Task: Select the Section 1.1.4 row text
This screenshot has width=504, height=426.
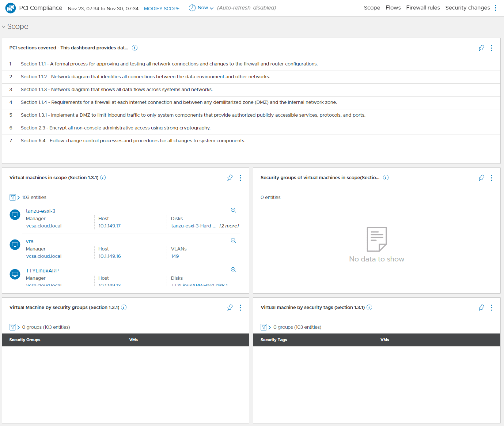Action: (179, 102)
